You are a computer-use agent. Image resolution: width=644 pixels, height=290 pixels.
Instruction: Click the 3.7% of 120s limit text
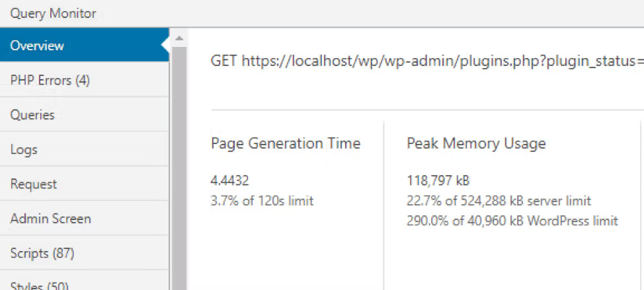(262, 201)
